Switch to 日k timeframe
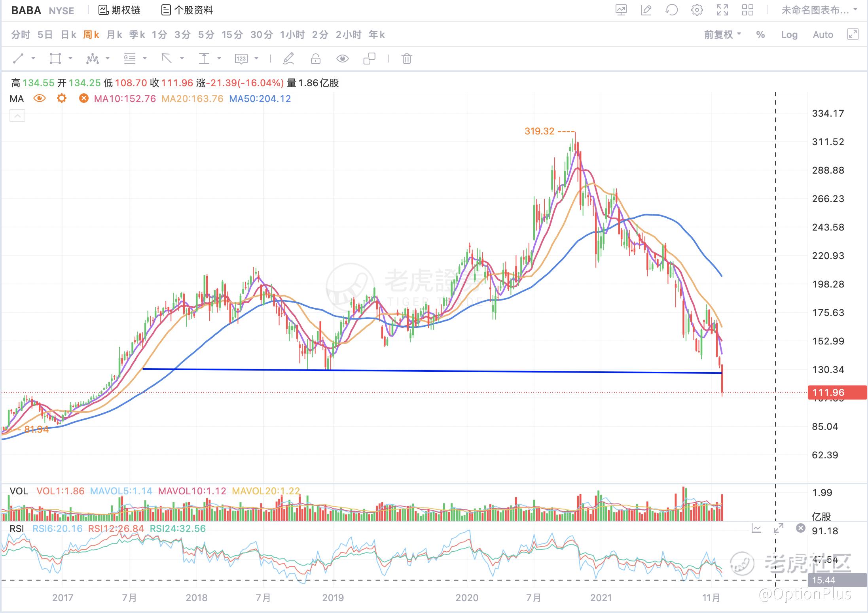 click(68, 35)
